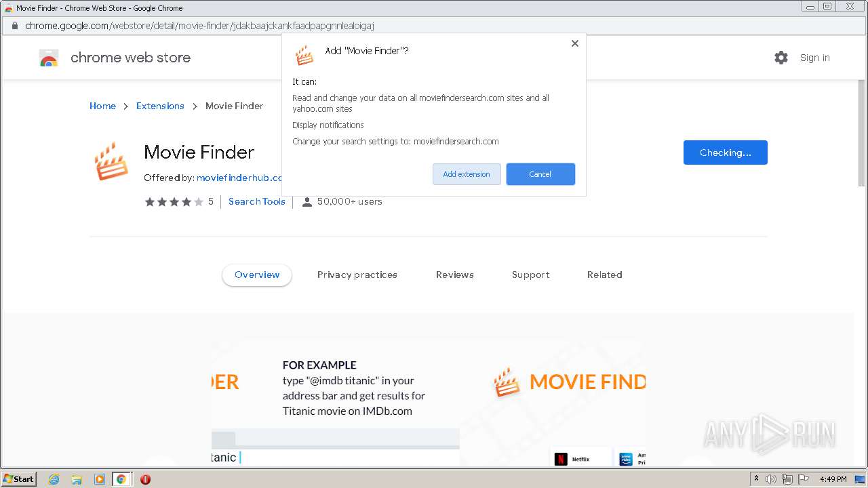Select Chrome in the taskbar
Viewport: 868px width, 488px height.
coord(121,479)
